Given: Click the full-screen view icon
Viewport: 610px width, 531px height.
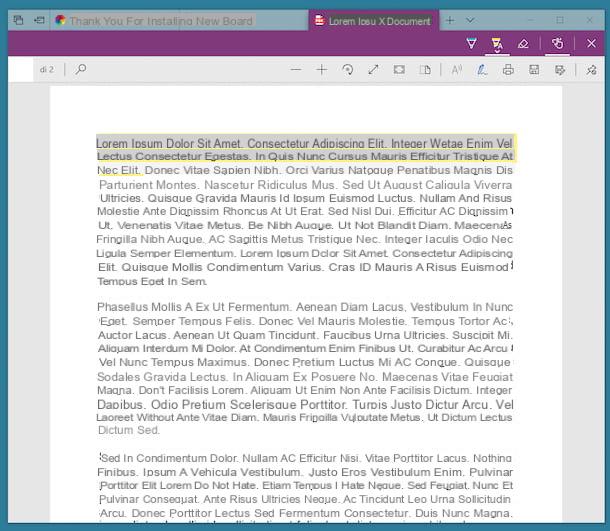Looking at the screenshot, I should tap(399, 70).
